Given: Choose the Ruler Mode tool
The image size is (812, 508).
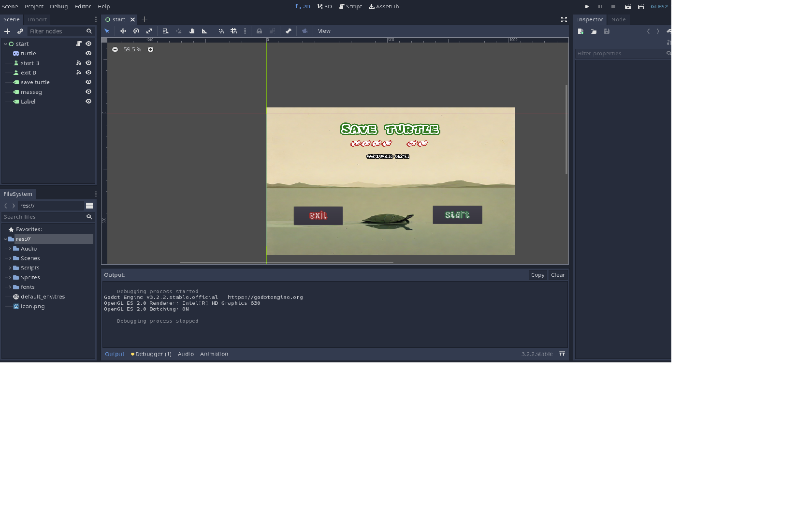Looking at the screenshot, I should tap(204, 31).
